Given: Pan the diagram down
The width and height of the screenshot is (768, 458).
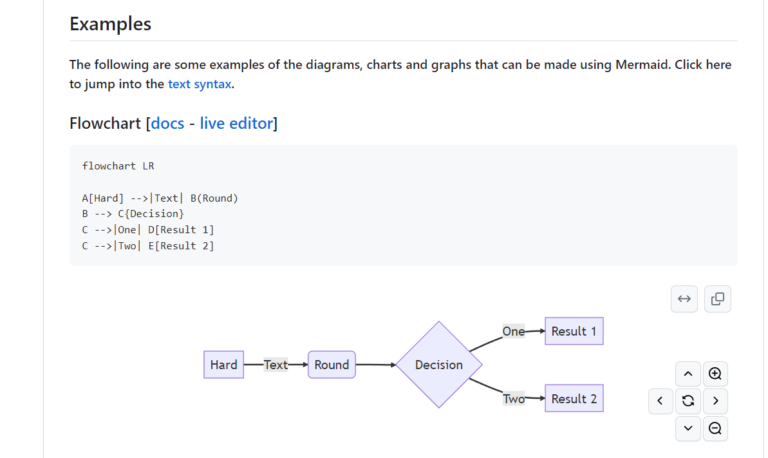Looking at the screenshot, I should pyautogui.click(x=687, y=429).
